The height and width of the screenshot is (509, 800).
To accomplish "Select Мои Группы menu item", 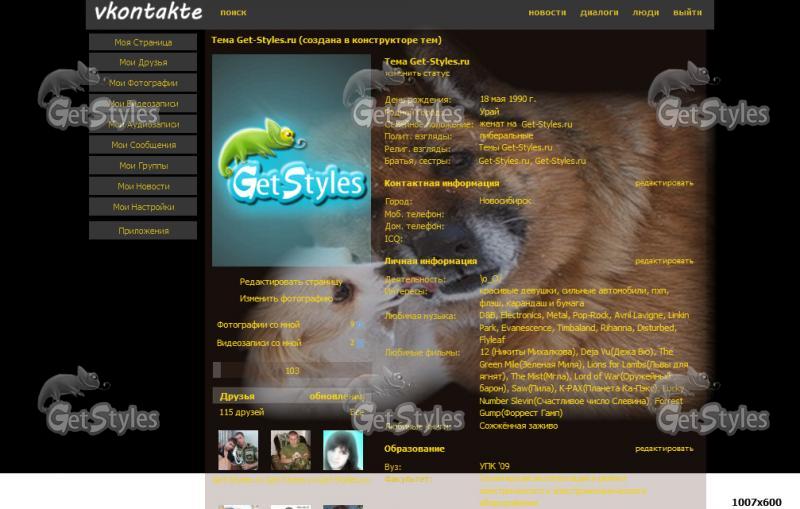I will click(x=143, y=166).
